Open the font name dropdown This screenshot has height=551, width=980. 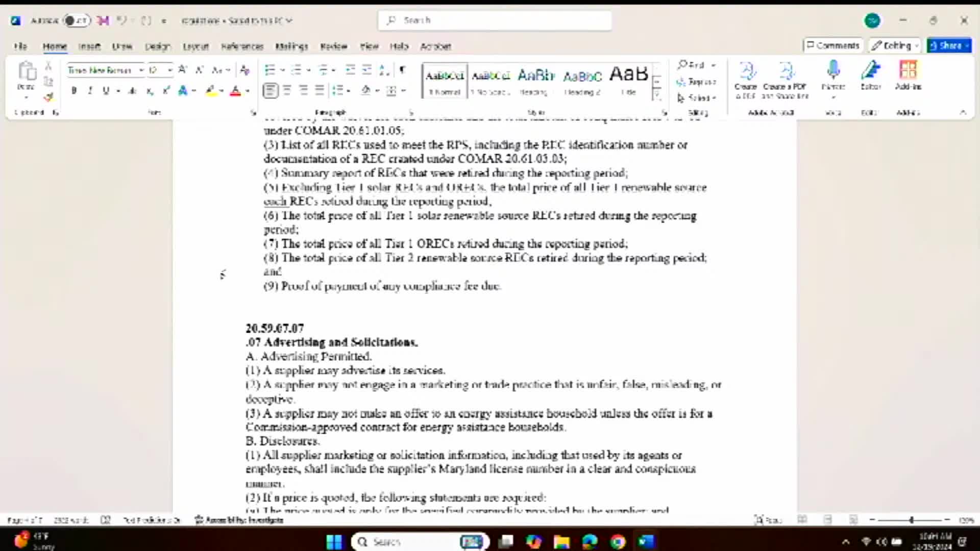[x=141, y=70]
